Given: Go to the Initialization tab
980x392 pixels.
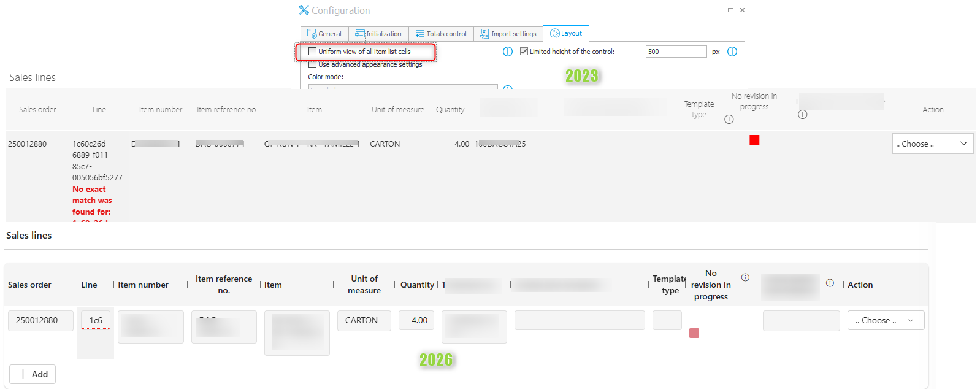Looking at the screenshot, I should pos(378,34).
